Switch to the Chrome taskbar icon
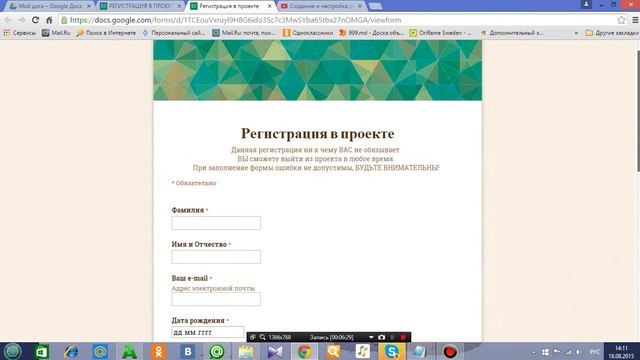The image size is (640, 360). pyautogui.click(x=304, y=351)
